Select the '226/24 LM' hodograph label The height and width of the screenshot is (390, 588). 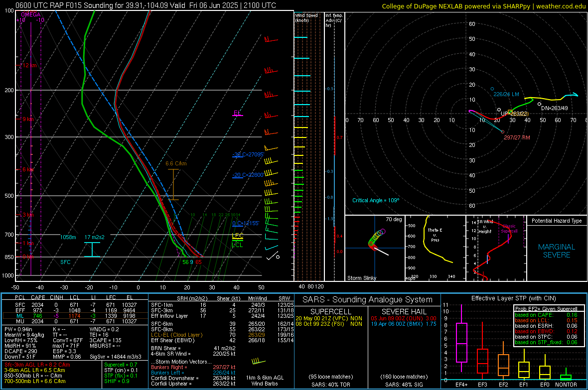(x=506, y=94)
